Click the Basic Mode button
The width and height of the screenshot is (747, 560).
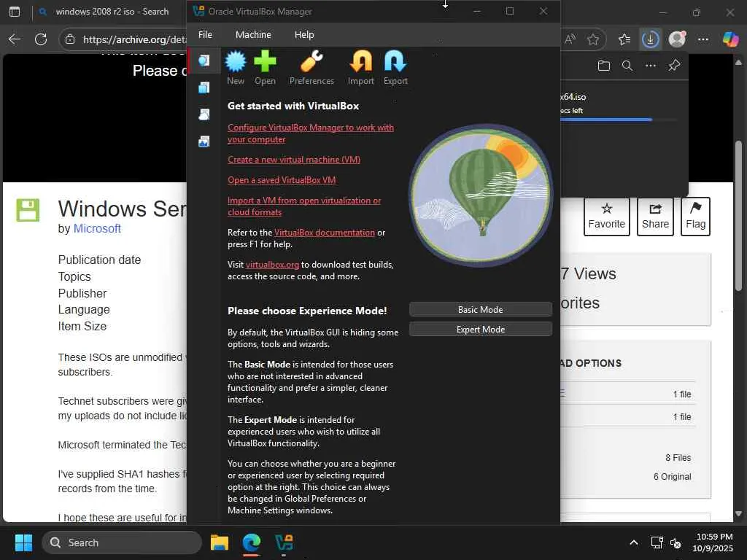481,309
